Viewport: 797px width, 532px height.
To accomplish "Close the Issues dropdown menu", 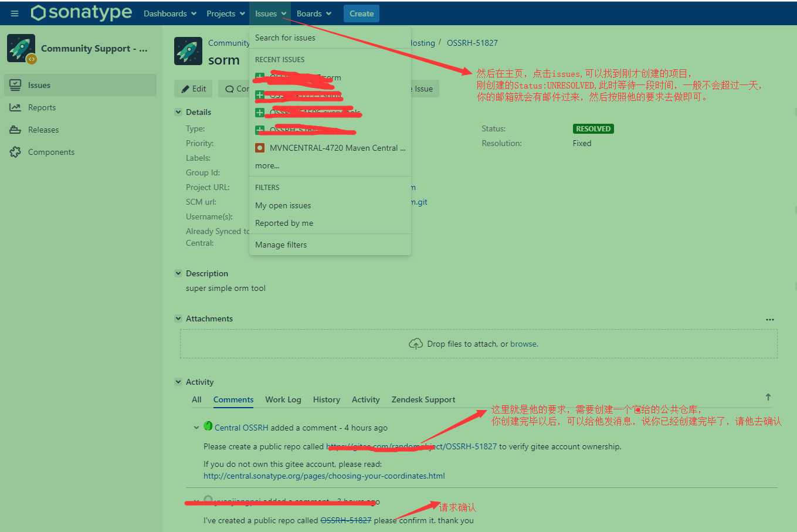I will pos(271,13).
